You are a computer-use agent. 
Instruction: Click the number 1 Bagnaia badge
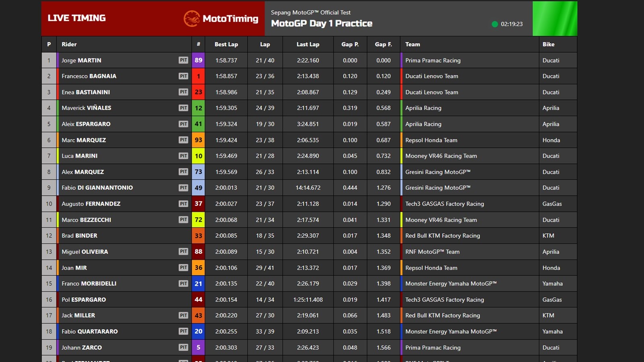198,76
